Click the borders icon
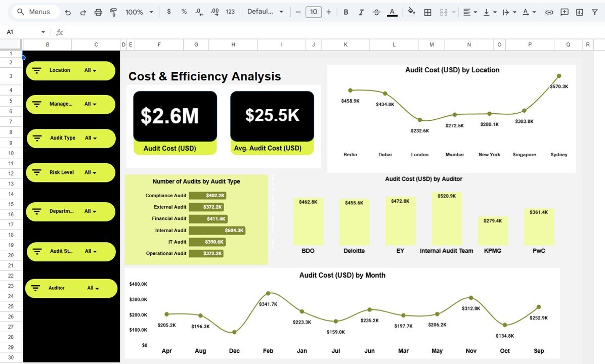605x364 pixels. (x=427, y=12)
